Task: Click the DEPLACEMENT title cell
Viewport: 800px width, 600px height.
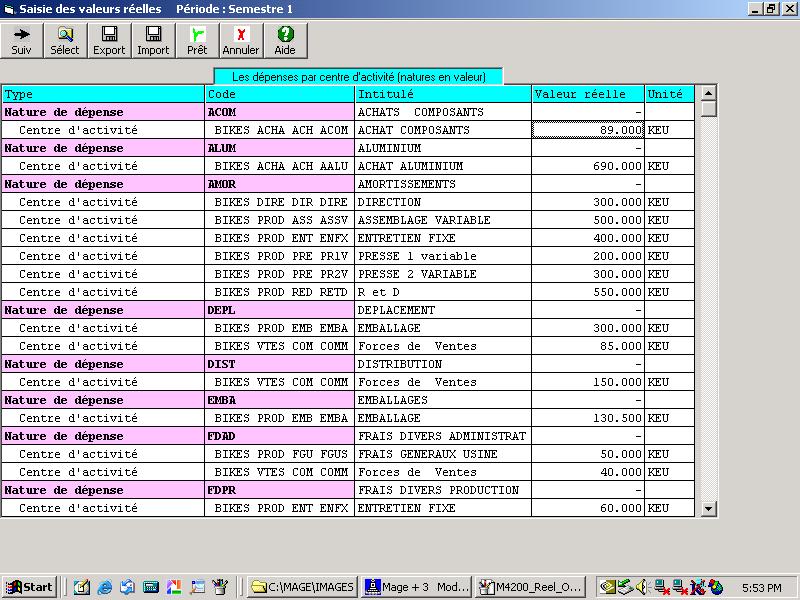Action: point(443,310)
